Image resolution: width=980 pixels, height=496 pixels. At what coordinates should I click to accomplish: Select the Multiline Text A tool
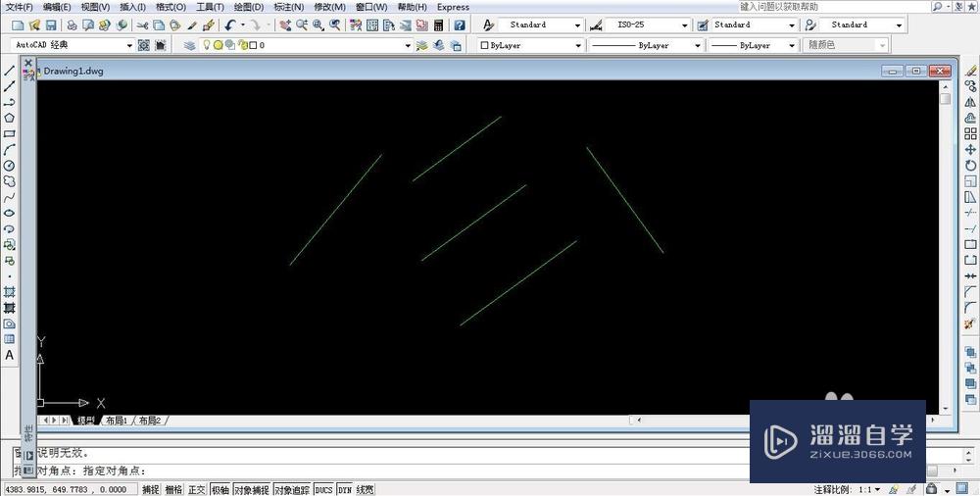[10, 355]
